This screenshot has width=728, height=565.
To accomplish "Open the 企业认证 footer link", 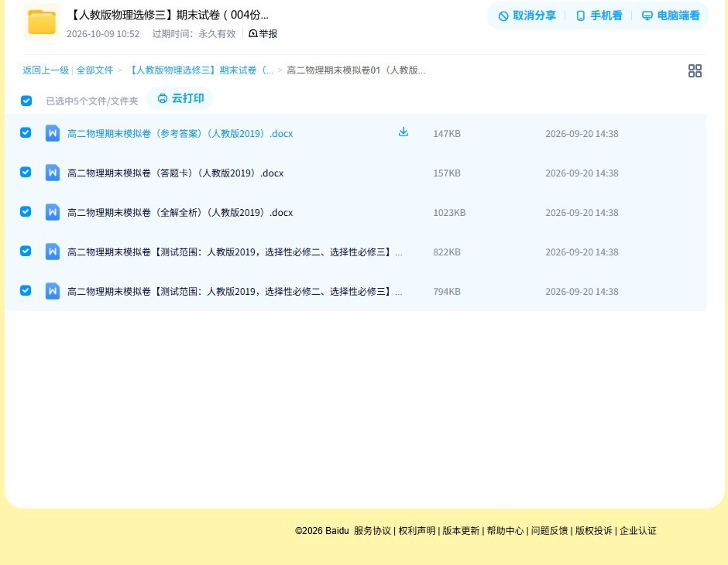I will 638,531.
